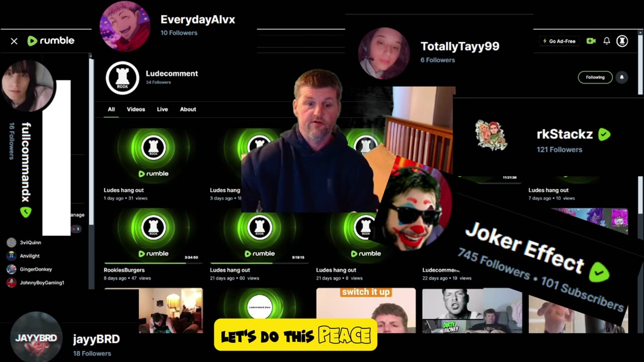Image resolution: width=644 pixels, height=362 pixels.
Task: Click the Following button
Action: click(x=595, y=77)
